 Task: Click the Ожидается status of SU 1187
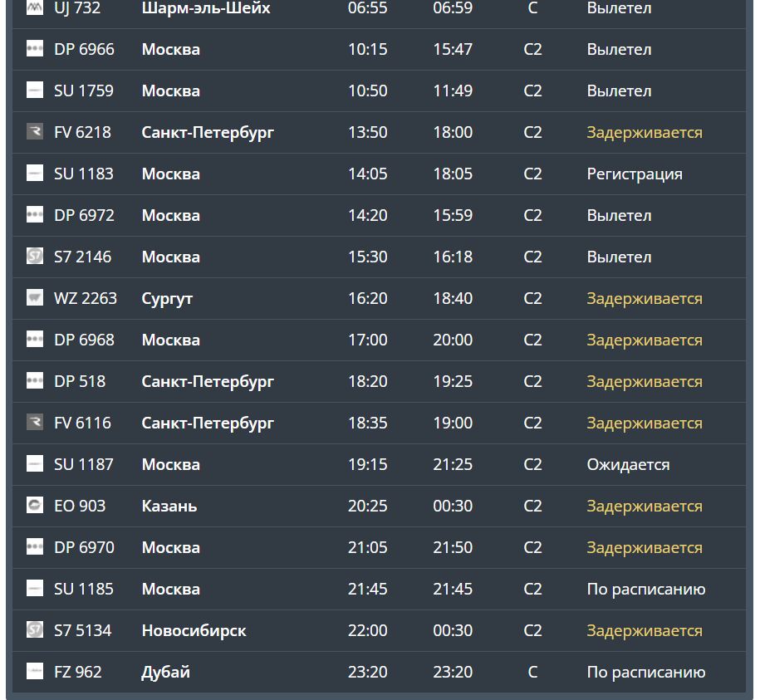pyautogui.click(x=628, y=464)
